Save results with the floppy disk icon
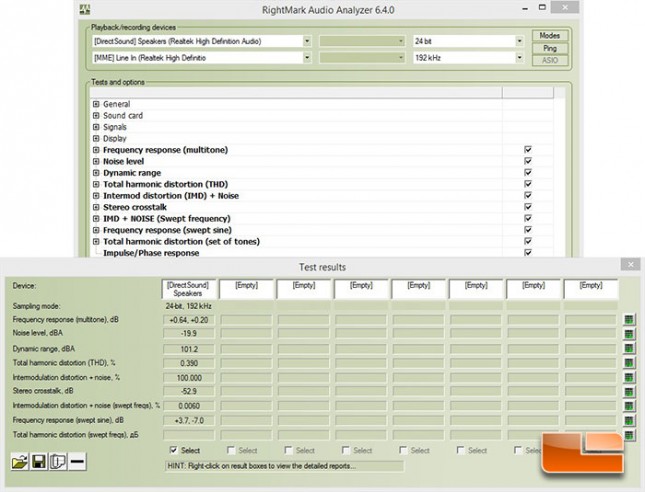645x492 pixels. (x=39, y=462)
